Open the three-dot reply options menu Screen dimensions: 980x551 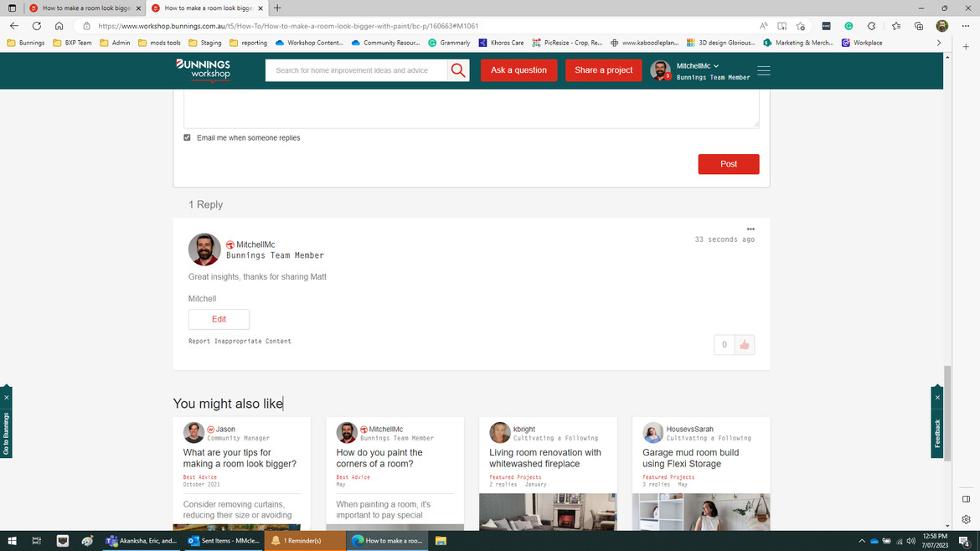tap(750, 229)
